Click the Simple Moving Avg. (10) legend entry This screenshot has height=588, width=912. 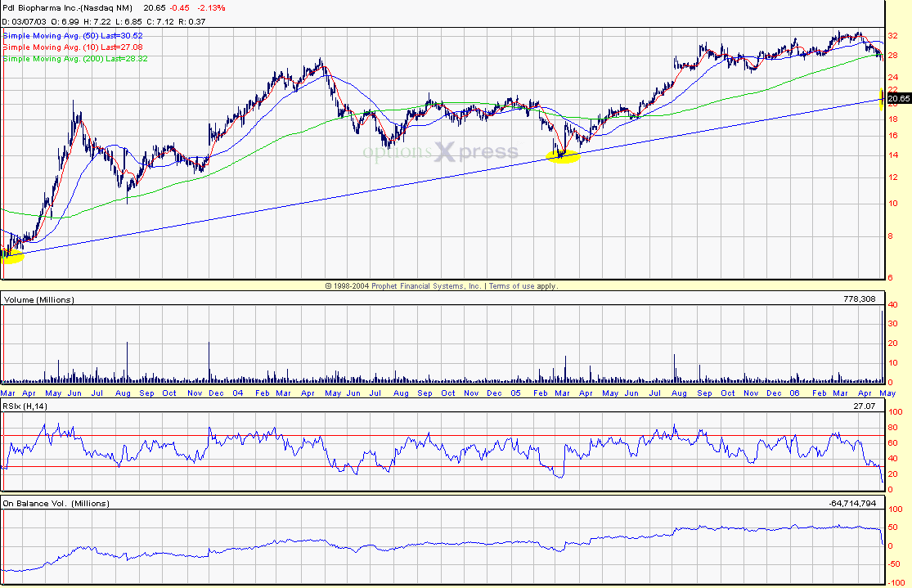[x=74, y=47]
